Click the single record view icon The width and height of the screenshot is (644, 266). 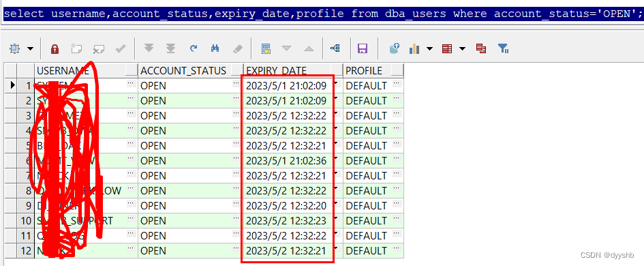tap(266, 49)
